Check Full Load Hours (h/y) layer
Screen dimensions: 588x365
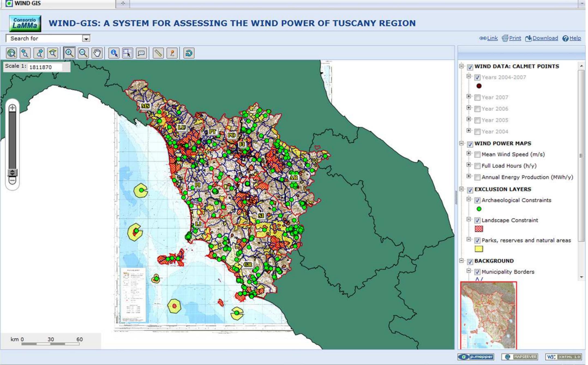point(477,166)
